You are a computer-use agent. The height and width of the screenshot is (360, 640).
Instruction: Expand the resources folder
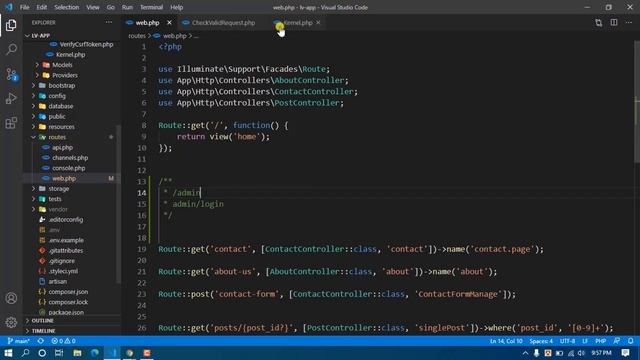pyautogui.click(x=61, y=127)
